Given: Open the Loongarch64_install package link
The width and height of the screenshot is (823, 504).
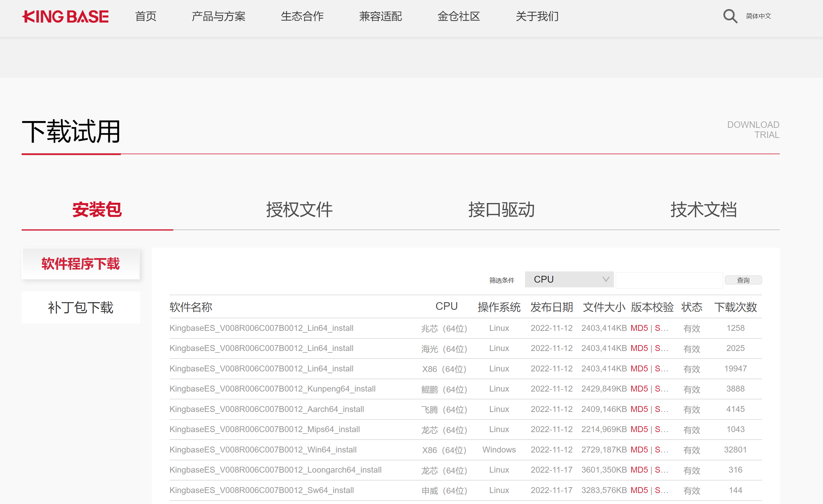Looking at the screenshot, I should point(275,470).
